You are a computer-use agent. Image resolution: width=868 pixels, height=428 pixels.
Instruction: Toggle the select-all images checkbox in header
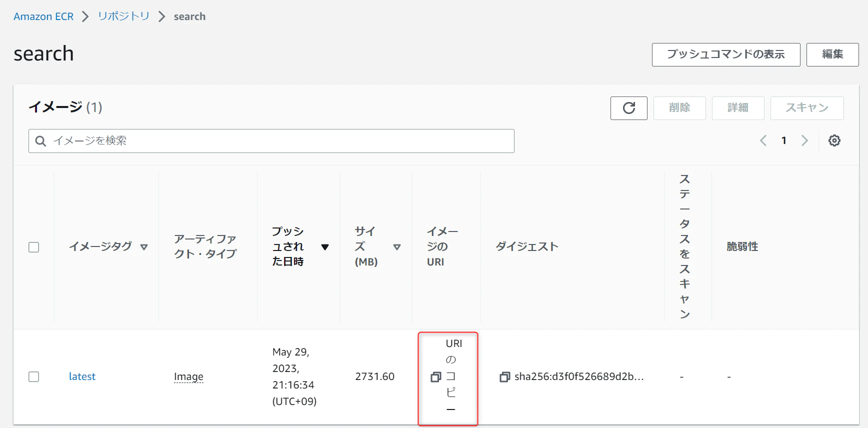click(33, 247)
